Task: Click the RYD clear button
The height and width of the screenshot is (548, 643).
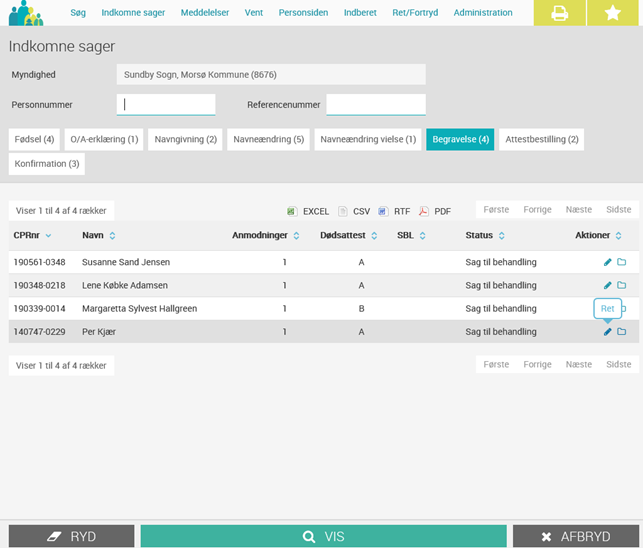Action: [71, 536]
